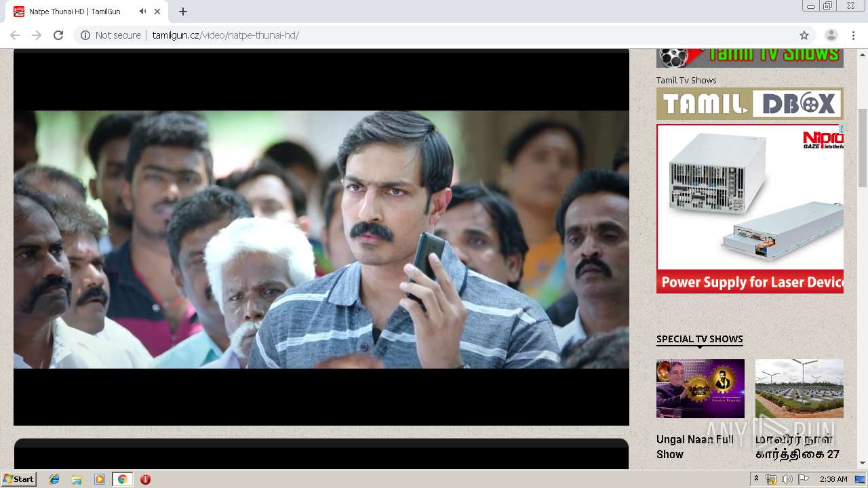Open the மாவீரர் நாள் show thumbnail
The image size is (868, 488).
click(x=800, y=388)
